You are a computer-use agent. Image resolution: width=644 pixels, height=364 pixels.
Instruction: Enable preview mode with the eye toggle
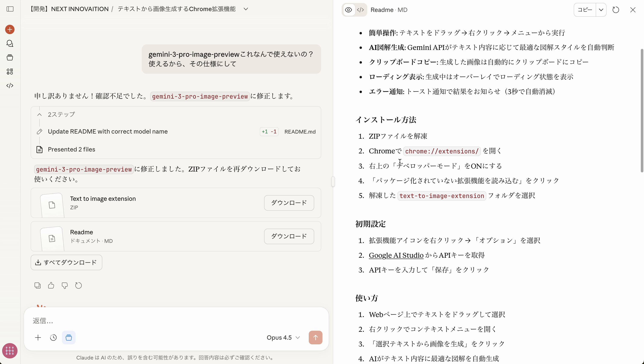click(x=348, y=10)
